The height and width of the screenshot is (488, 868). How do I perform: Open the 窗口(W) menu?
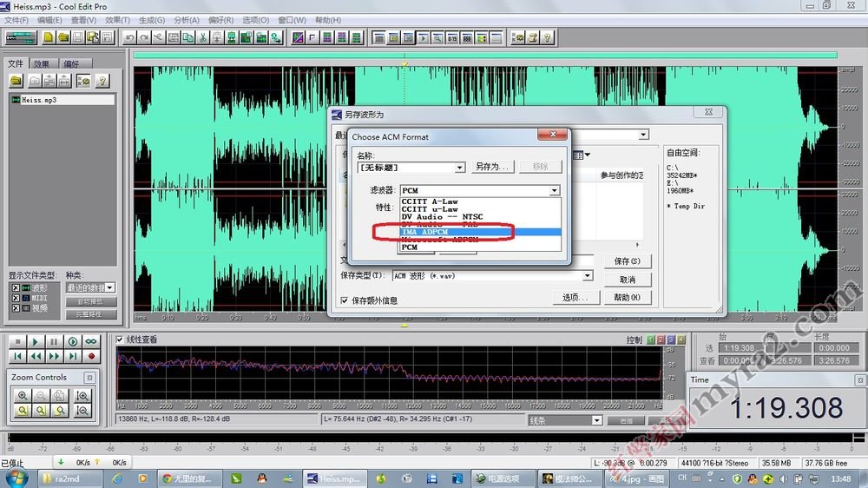[x=292, y=21]
